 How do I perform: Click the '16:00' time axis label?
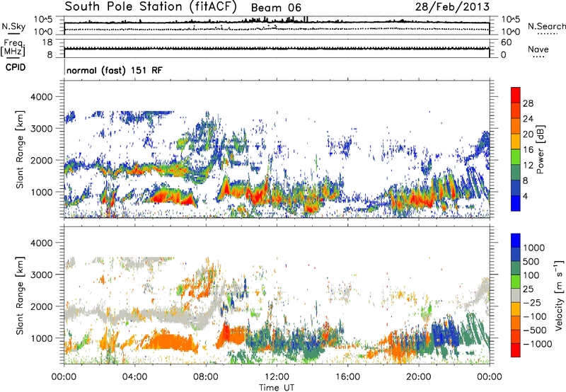(347, 377)
